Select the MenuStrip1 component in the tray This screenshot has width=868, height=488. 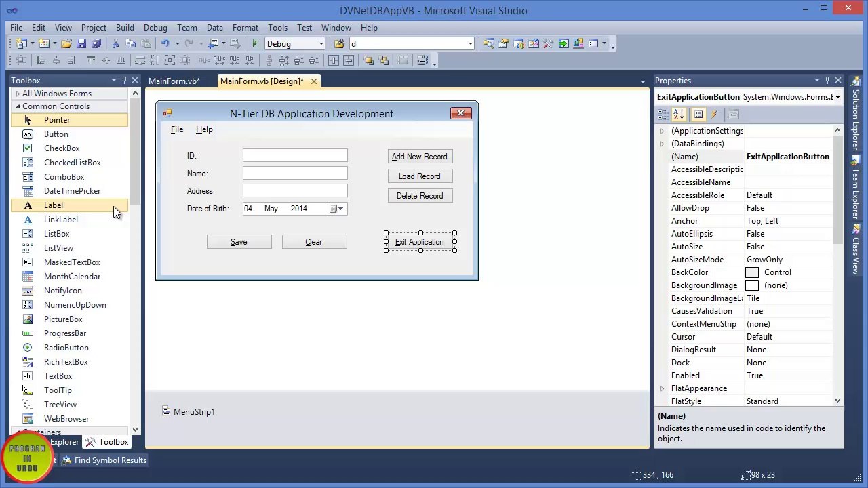click(x=189, y=411)
